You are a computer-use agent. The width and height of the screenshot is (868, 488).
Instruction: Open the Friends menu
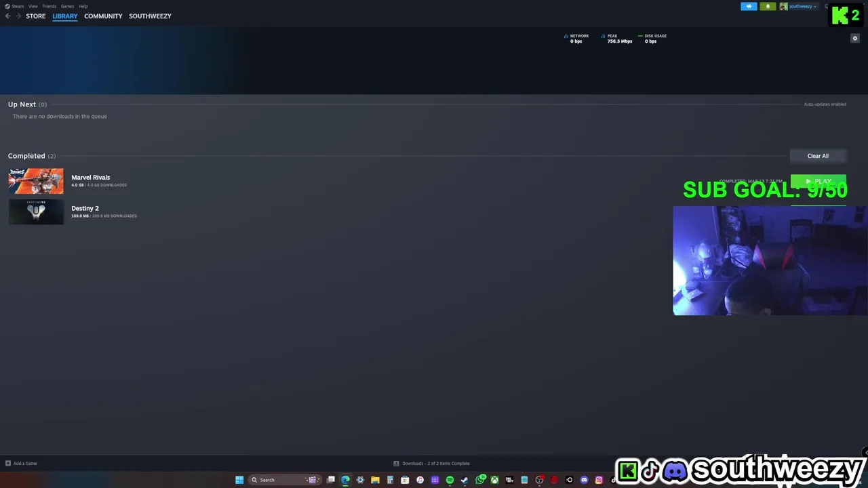click(x=50, y=6)
